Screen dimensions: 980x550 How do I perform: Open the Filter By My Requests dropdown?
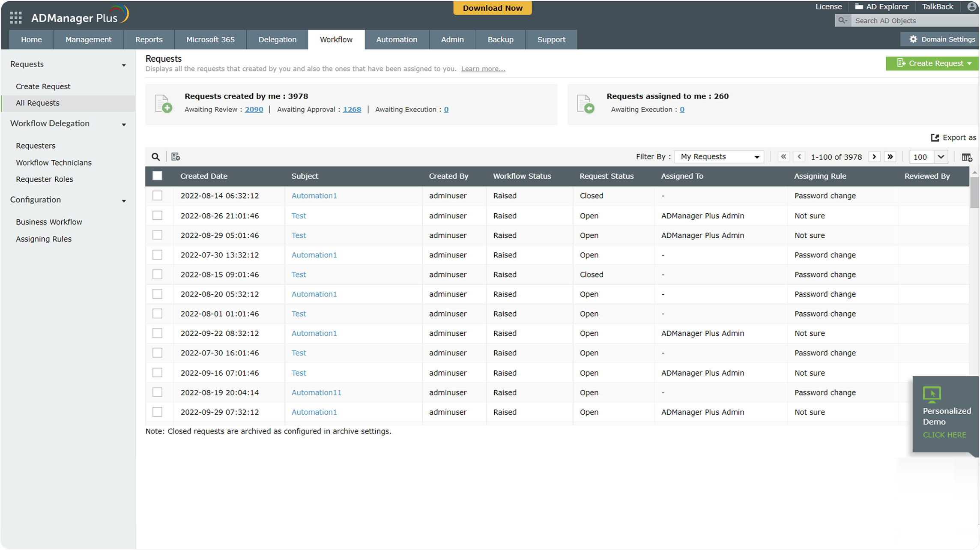(x=720, y=157)
